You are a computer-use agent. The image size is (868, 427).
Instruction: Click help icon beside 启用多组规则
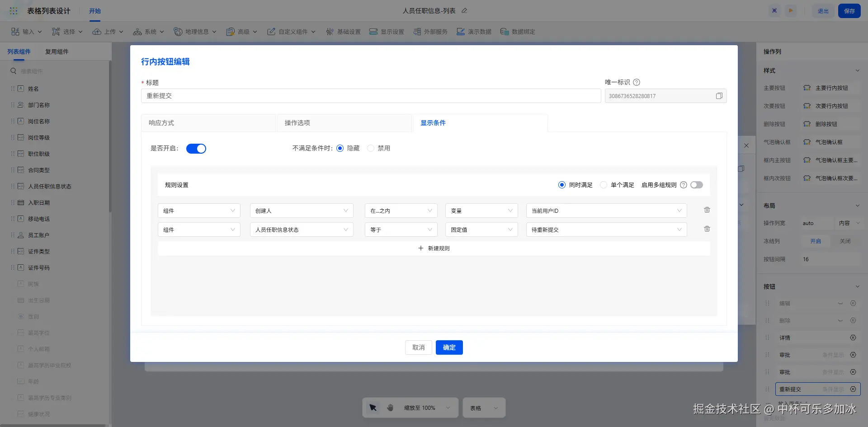684,185
